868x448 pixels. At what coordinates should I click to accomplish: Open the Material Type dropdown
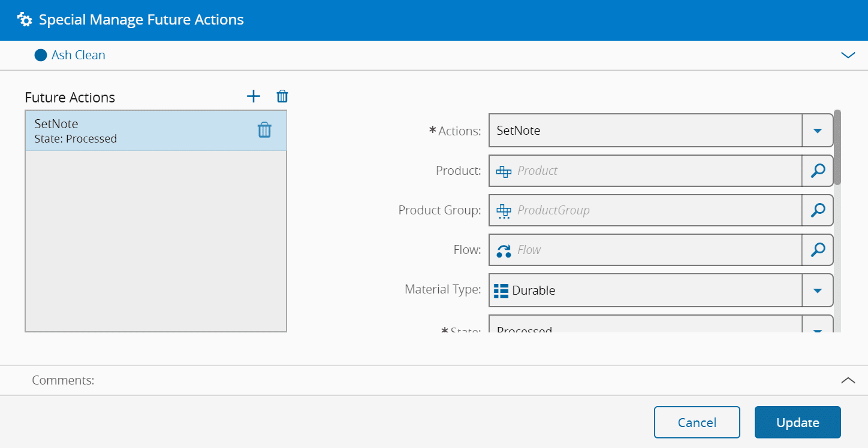click(x=817, y=290)
